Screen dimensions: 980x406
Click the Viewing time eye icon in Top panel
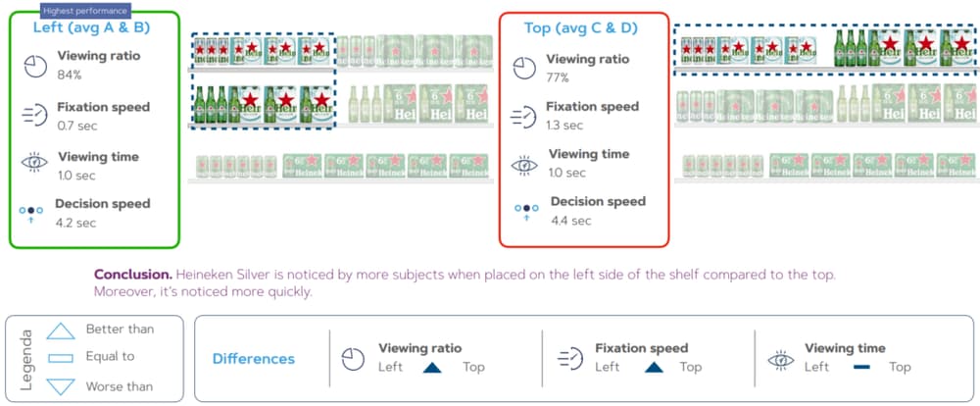[x=524, y=163]
